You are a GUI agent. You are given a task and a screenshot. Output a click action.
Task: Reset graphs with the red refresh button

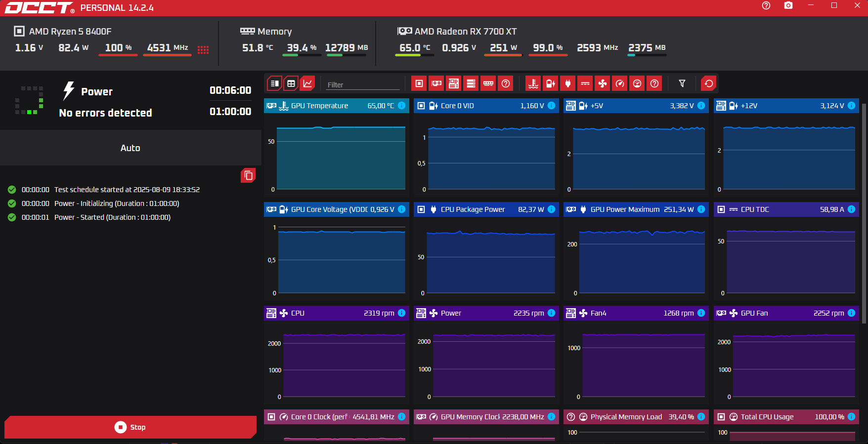pyautogui.click(x=709, y=83)
